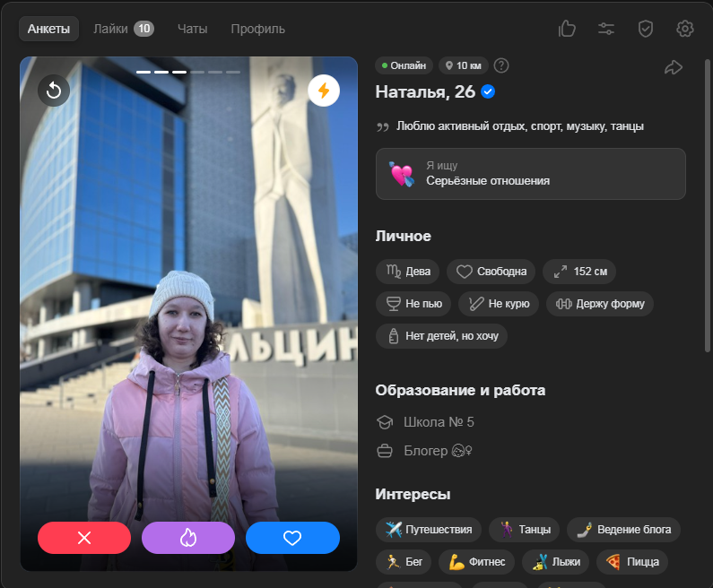Click the undo last swipe icon
The width and height of the screenshot is (713, 588).
coord(54,91)
